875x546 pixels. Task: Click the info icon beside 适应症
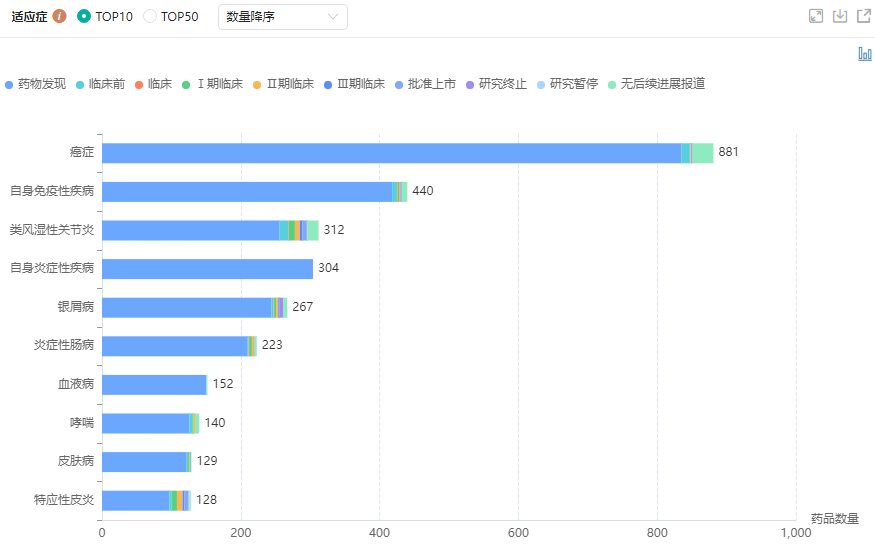click(x=60, y=17)
